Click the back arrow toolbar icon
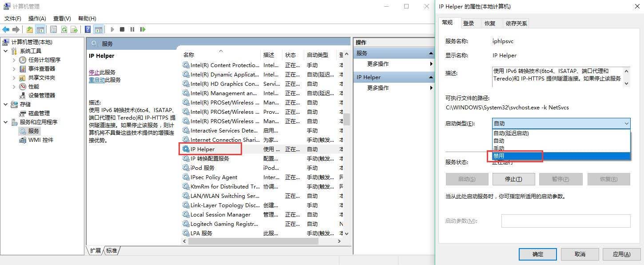Viewport: 644px width, 265px height. pyautogui.click(x=6, y=29)
